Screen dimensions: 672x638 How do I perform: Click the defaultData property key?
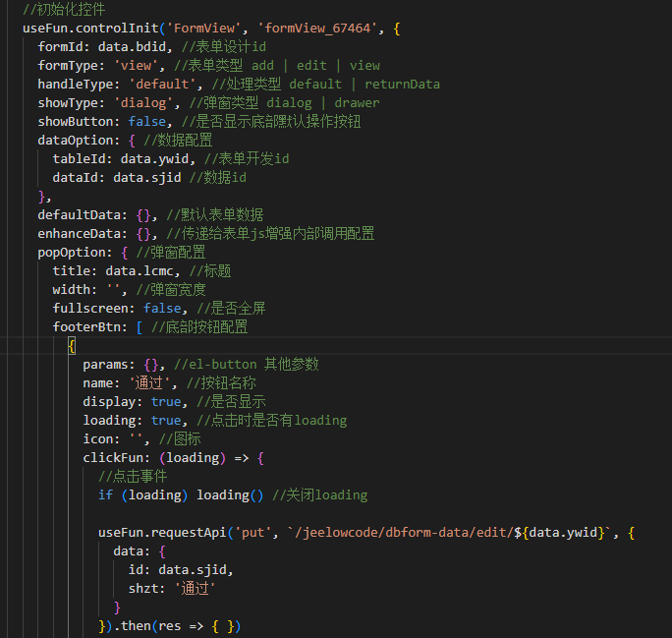83,215
